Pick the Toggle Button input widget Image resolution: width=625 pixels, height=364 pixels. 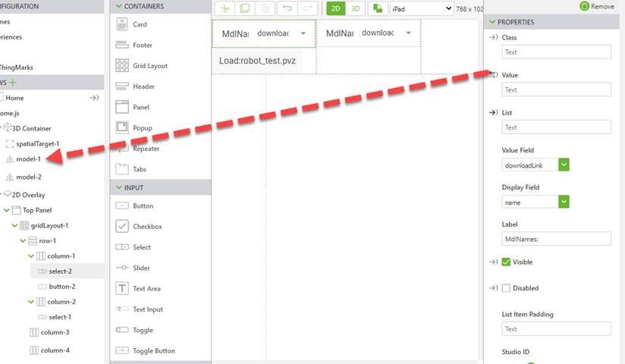click(x=145, y=351)
